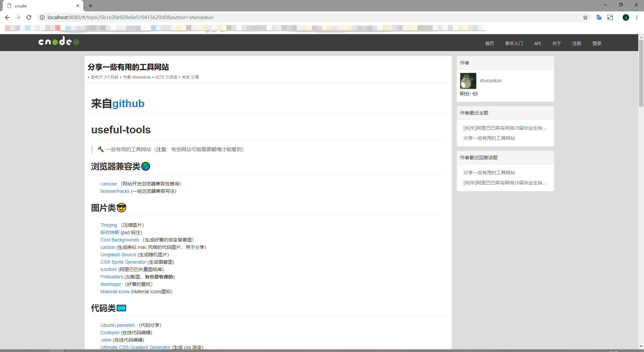Open Ultimate CSS Gradient Generator link
Image resolution: width=644 pixels, height=352 pixels.
(x=135, y=347)
